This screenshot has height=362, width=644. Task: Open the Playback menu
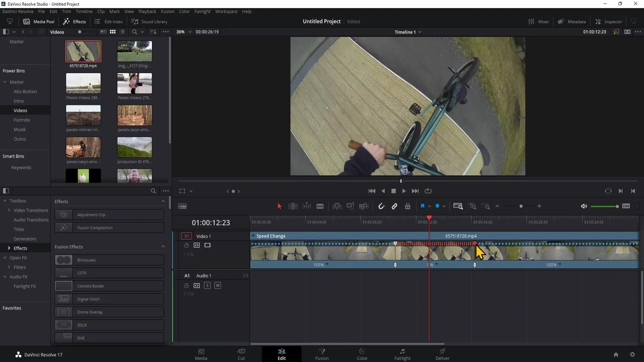coord(147,11)
